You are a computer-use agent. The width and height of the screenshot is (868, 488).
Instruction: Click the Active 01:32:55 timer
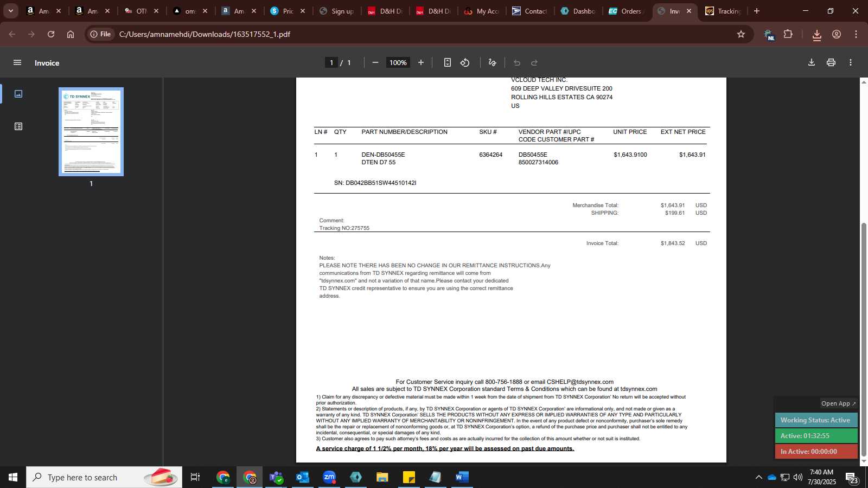click(x=816, y=435)
